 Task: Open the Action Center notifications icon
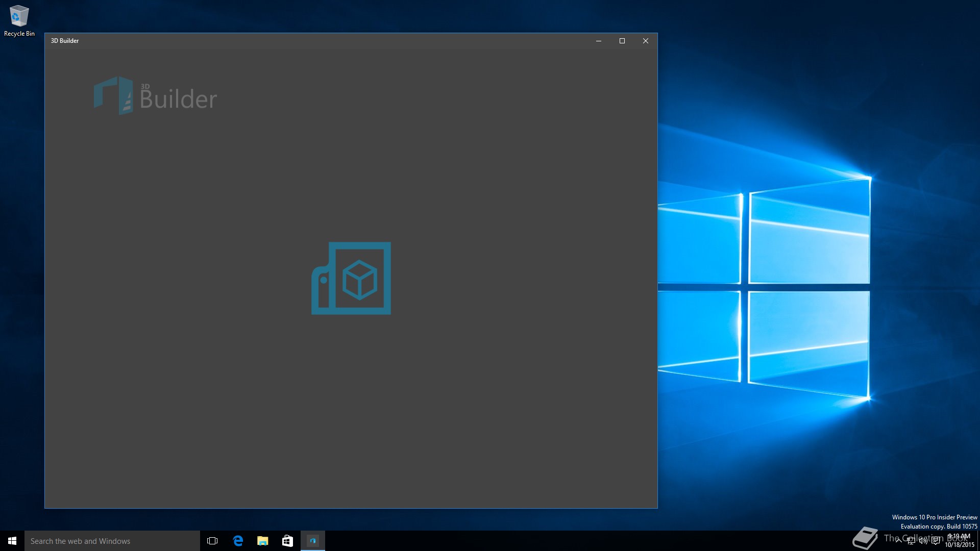coord(936,541)
